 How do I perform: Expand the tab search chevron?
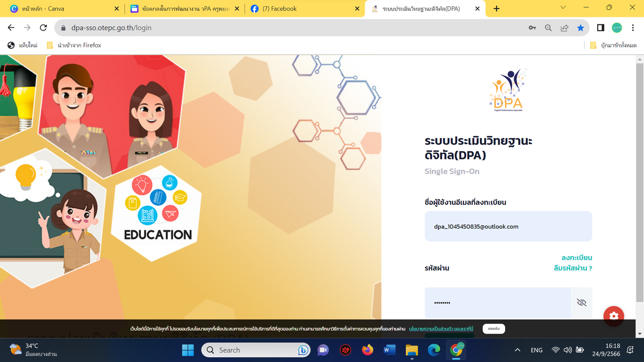563,8
